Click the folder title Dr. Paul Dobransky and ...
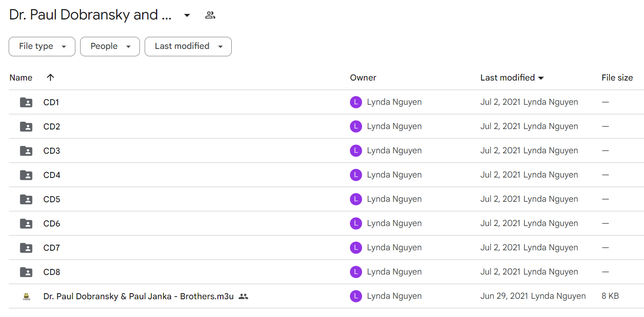The height and width of the screenshot is (317, 644). tap(90, 15)
